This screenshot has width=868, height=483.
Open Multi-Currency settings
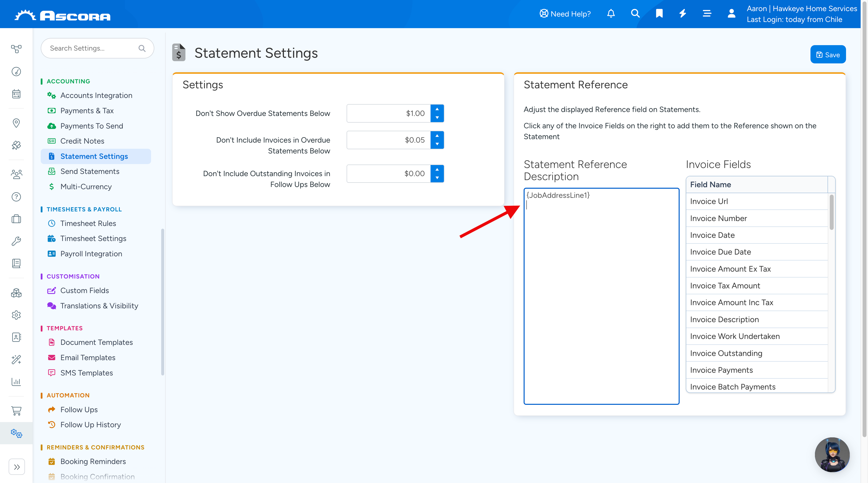coord(96,186)
